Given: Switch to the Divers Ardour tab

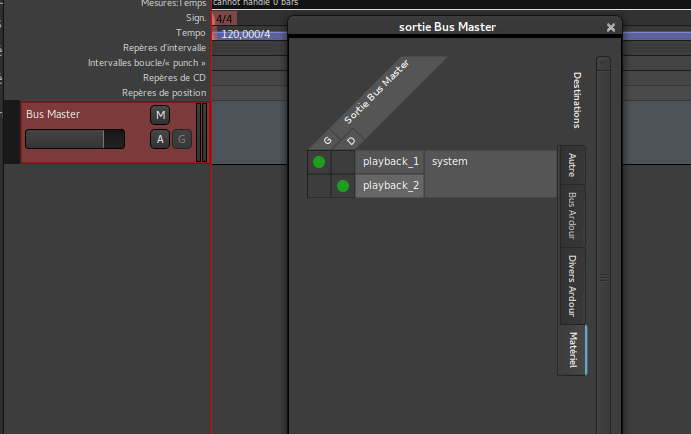Looking at the screenshot, I should coord(572,286).
